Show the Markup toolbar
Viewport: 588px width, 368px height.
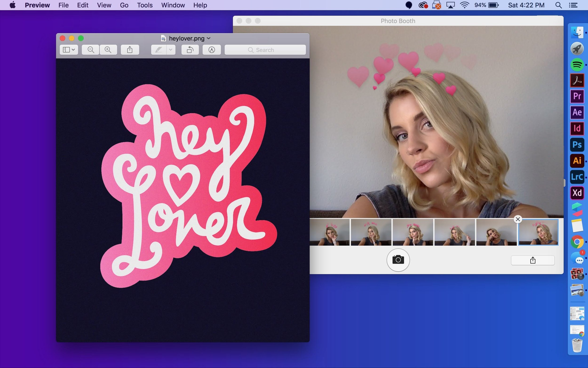coord(211,50)
